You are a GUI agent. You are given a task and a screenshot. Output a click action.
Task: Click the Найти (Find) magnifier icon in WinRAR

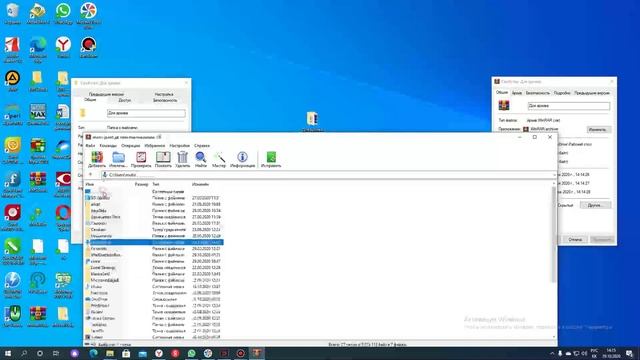point(200,159)
